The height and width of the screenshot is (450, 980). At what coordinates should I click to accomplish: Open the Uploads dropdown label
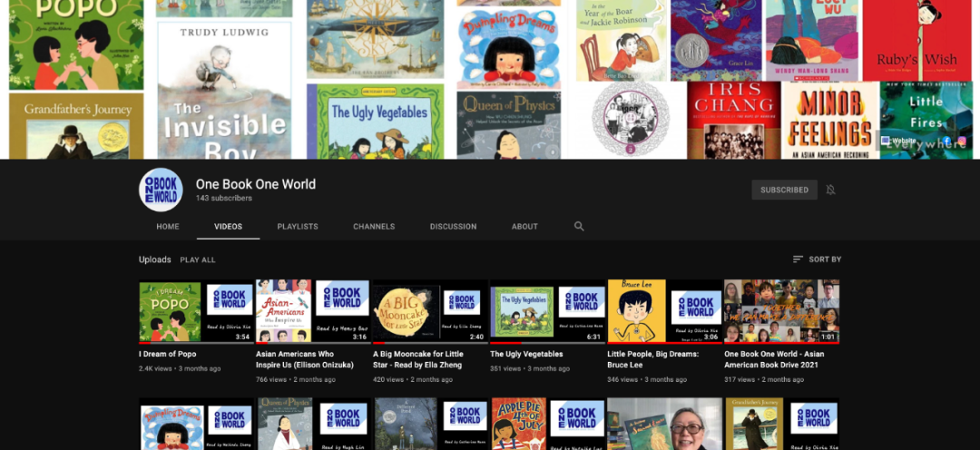pyautogui.click(x=154, y=259)
